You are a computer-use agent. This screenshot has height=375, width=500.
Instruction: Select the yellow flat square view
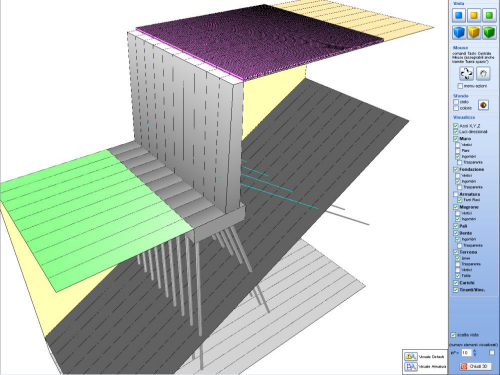pos(474,15)
